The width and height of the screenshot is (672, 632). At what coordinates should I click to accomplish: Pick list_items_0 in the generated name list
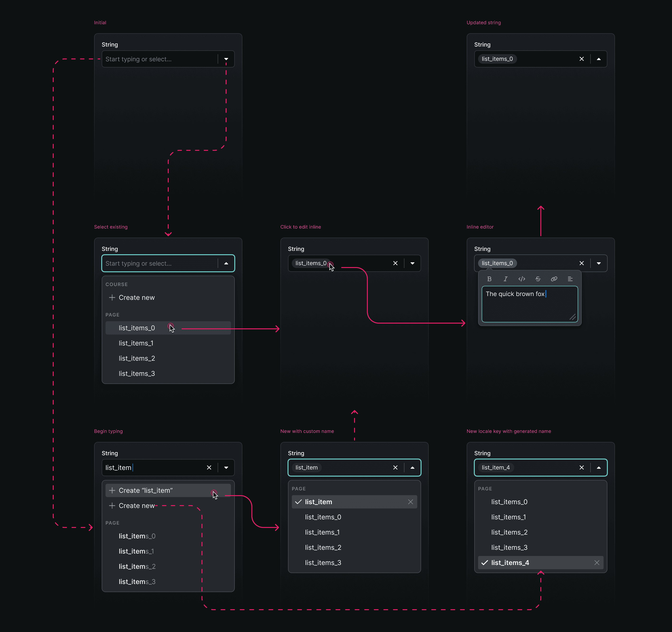[541, 502]
